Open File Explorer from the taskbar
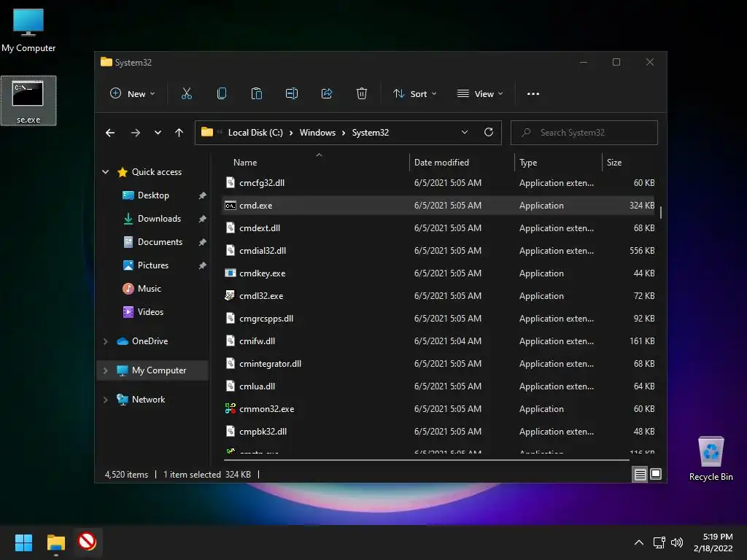The image size is (747, 560). click(55, 542)
